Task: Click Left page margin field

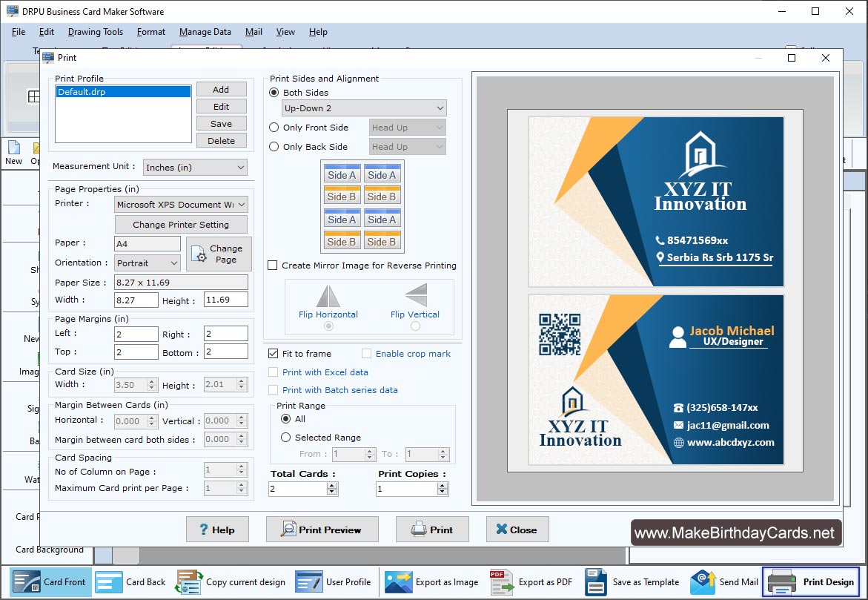Action: point(136,334)
